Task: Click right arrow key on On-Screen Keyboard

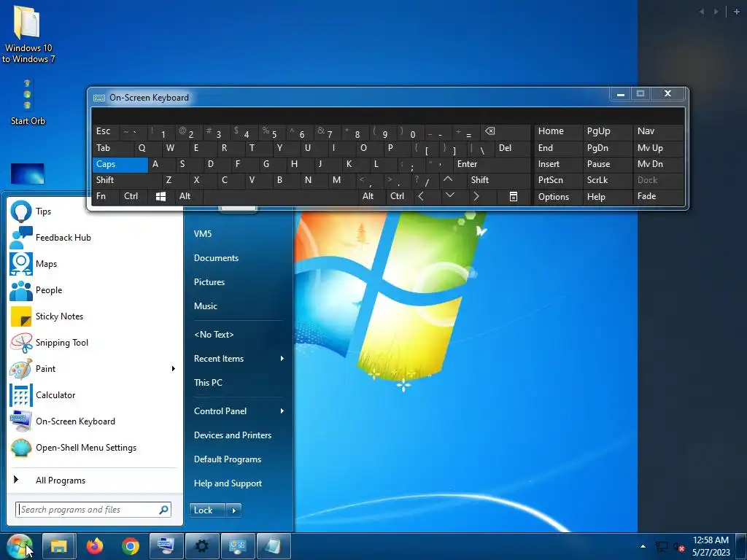Action: [x=476, y=196]
